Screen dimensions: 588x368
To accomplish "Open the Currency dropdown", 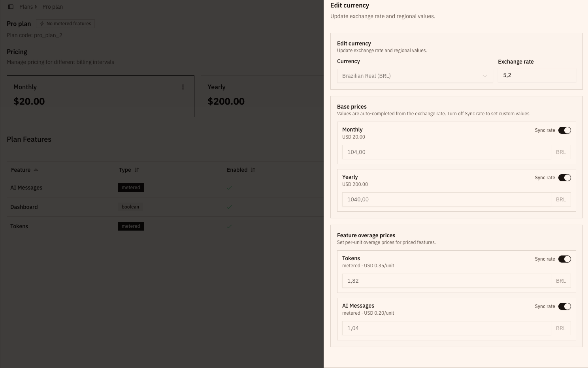I will click(x=415, y=76).
